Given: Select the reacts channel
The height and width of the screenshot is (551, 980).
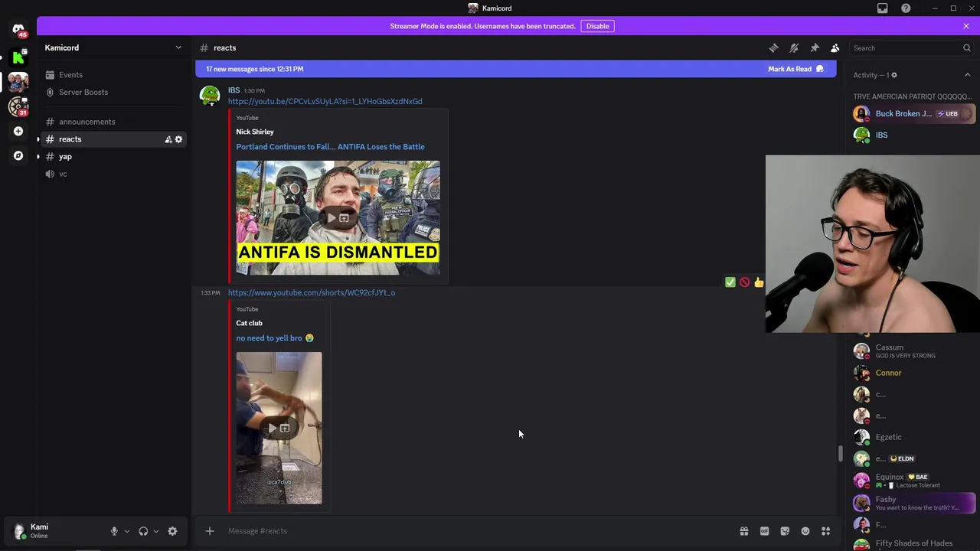Looking at the screenshot, I should point(114,139).
